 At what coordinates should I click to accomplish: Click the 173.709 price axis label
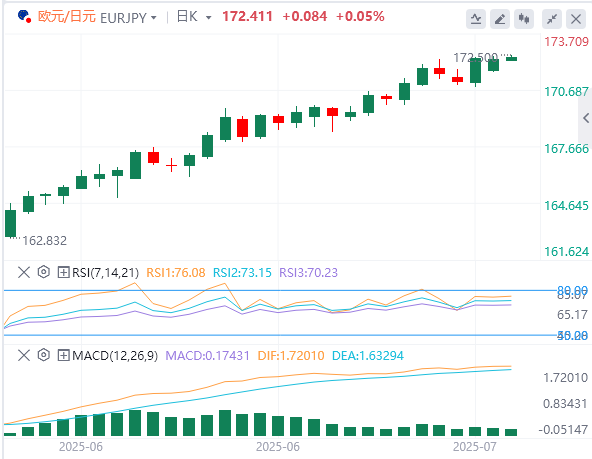point(566,42)
